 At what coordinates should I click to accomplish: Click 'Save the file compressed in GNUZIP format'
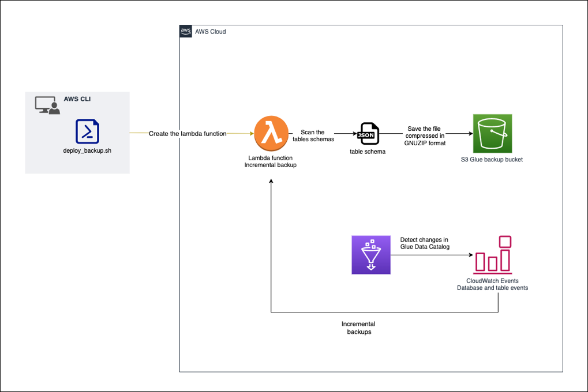click(425, 135)
